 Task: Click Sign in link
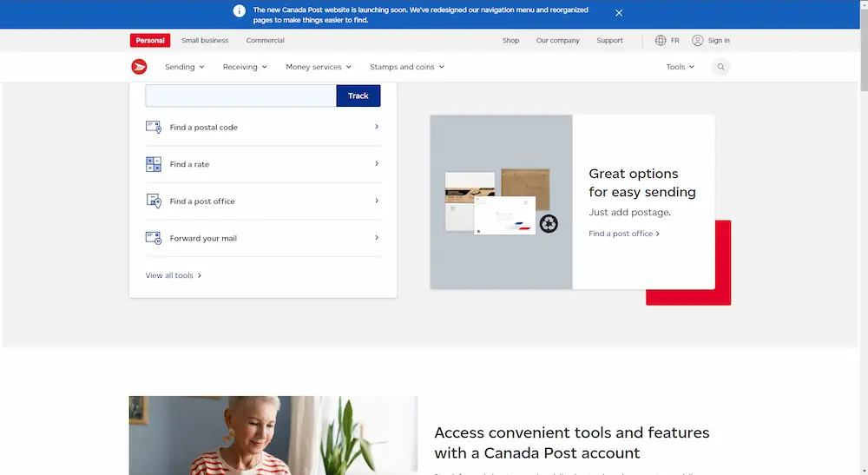(x=719, y=41)
